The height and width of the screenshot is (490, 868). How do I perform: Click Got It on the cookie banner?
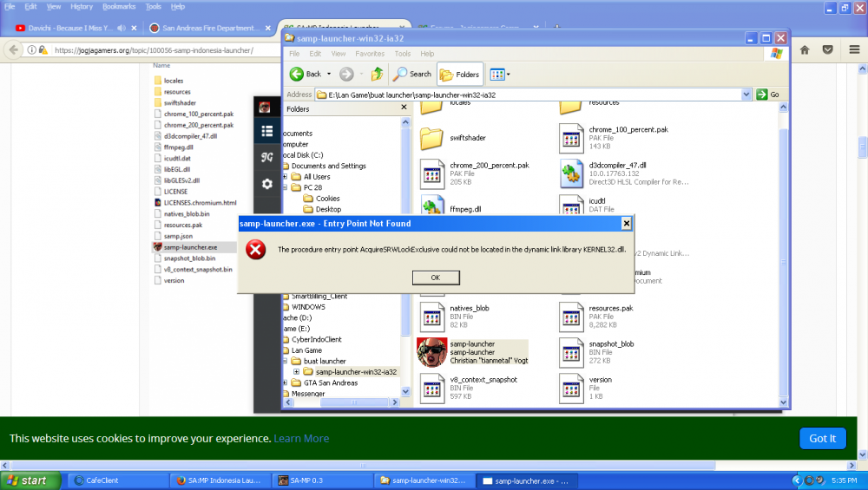click(823, 439)
